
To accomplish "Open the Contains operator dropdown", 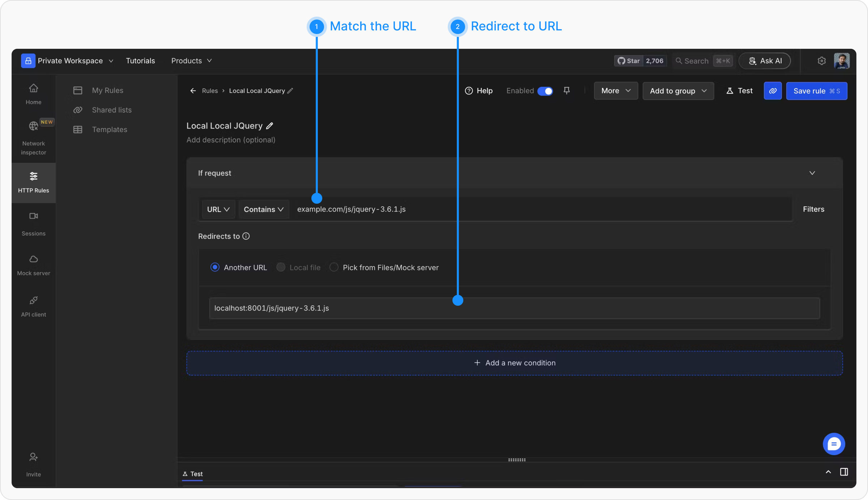I will click(x=263, y=209).
